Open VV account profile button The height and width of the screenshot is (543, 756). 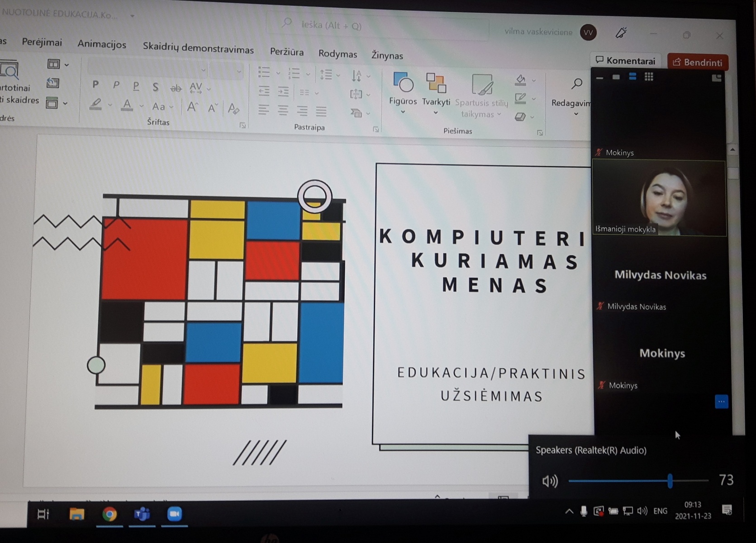[x=588, y=33]
